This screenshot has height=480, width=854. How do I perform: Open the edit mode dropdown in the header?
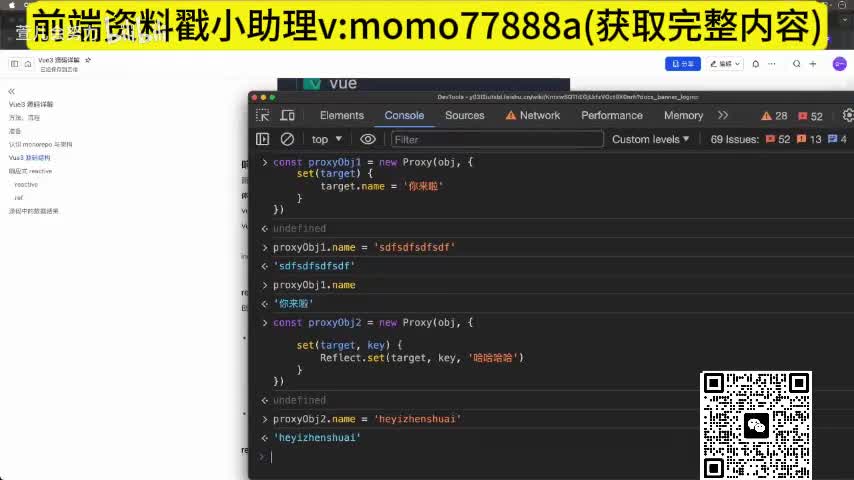pos(725,64)
